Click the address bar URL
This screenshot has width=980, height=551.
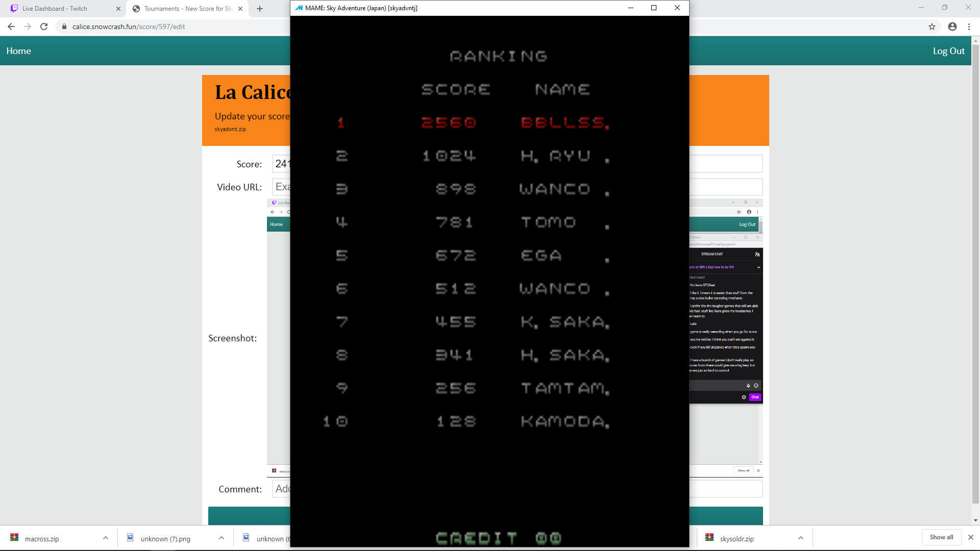tap(129, 27)
